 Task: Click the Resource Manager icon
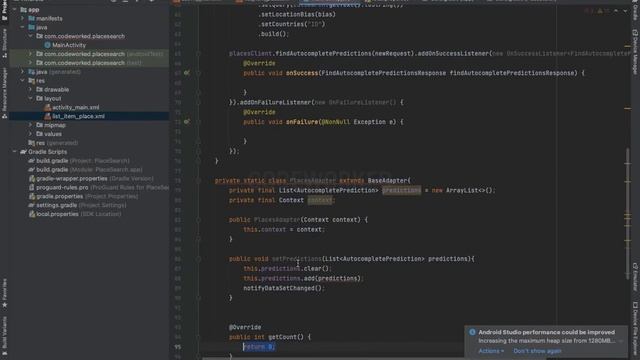tap(4, 116)
